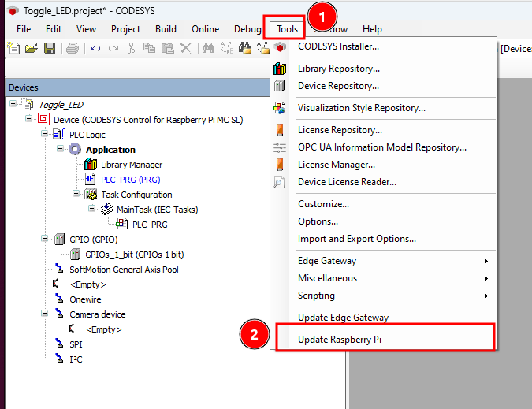Viewport: 532px width, 409px height.
Task: Click the Device Repository icon in menu
Action: (x=280, y=86)
